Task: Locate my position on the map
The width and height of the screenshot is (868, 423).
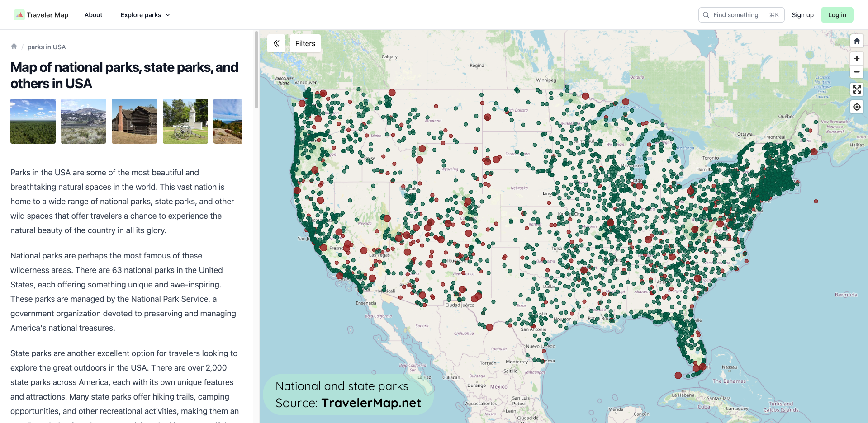Action: point(857,107)
